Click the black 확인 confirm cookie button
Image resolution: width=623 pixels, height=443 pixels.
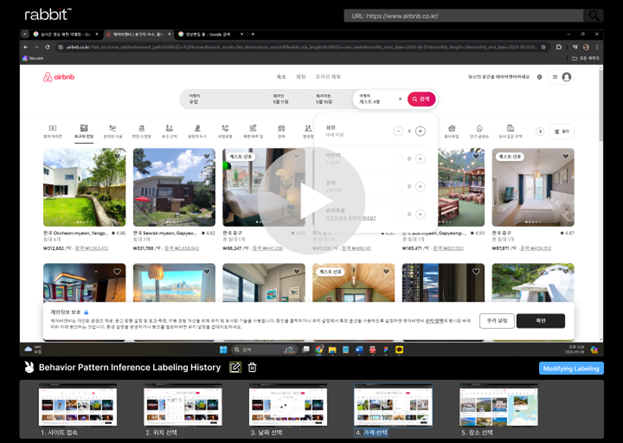[540, 321]
